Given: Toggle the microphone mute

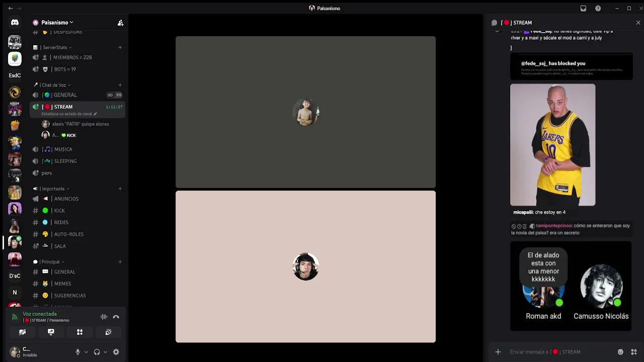Looking at the screenshot, I should (77, 352).
